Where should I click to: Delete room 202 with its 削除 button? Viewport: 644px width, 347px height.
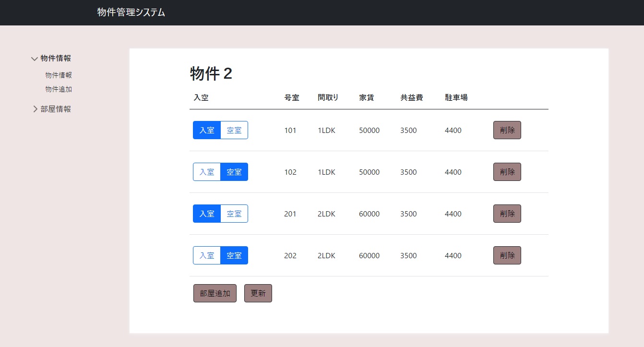[x=507, y=255]
